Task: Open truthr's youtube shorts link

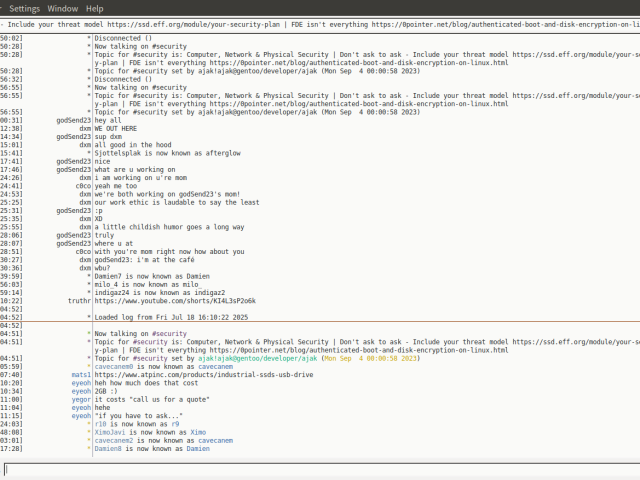Action: point(175,301)
